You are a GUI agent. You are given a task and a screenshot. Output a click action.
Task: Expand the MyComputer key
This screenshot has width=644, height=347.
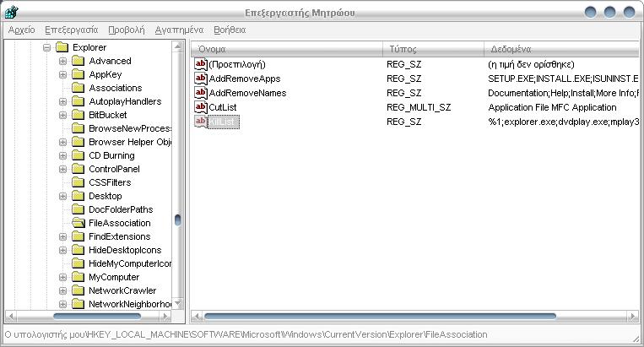[x=62, y=278]
